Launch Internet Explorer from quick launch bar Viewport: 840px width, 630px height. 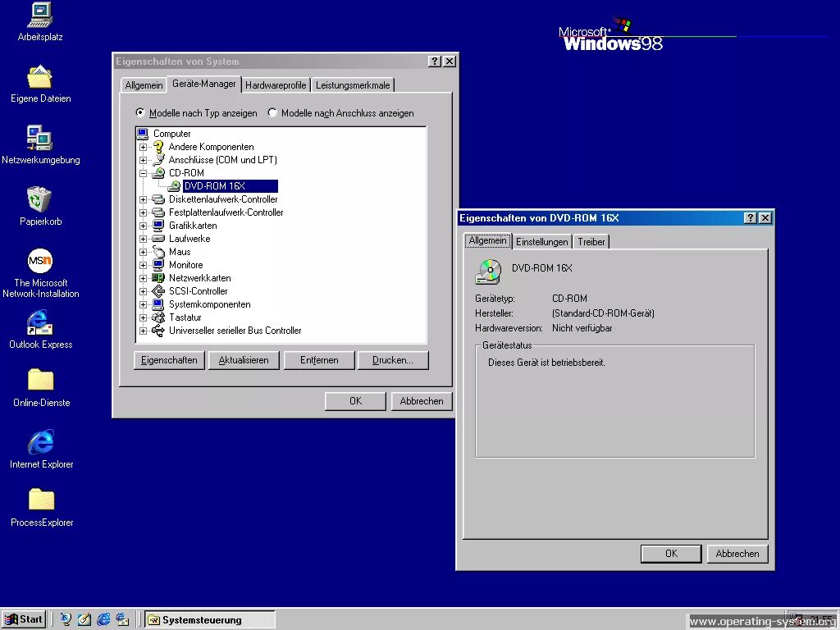(x=103, y=619)
